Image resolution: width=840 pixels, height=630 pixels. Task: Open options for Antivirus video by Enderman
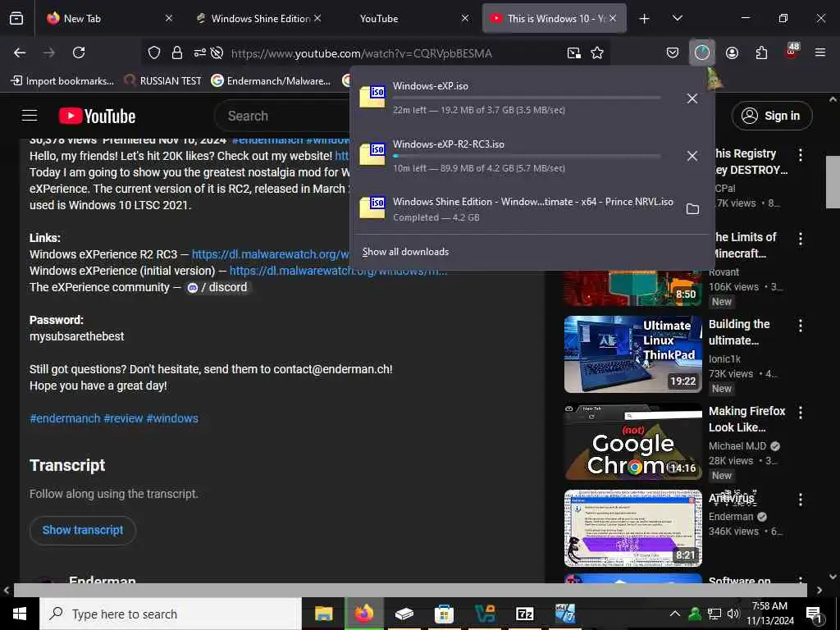[801, 500]
